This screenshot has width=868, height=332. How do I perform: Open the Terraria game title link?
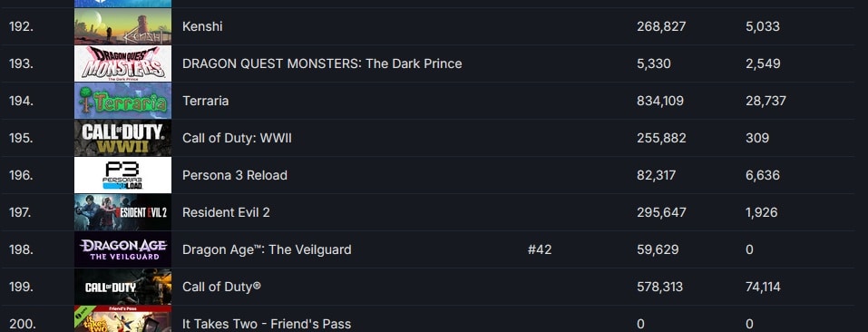coord(205,101)
